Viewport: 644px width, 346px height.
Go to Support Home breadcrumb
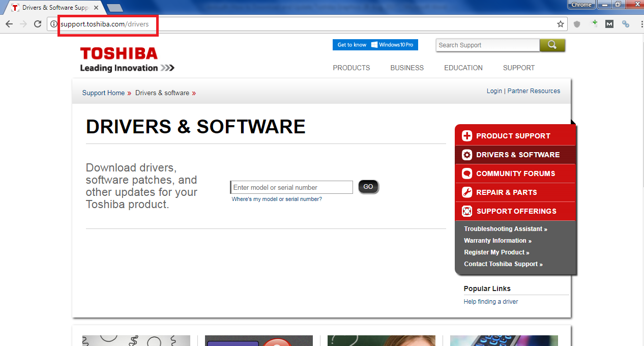pyautogui.click(x=103, y=93)
